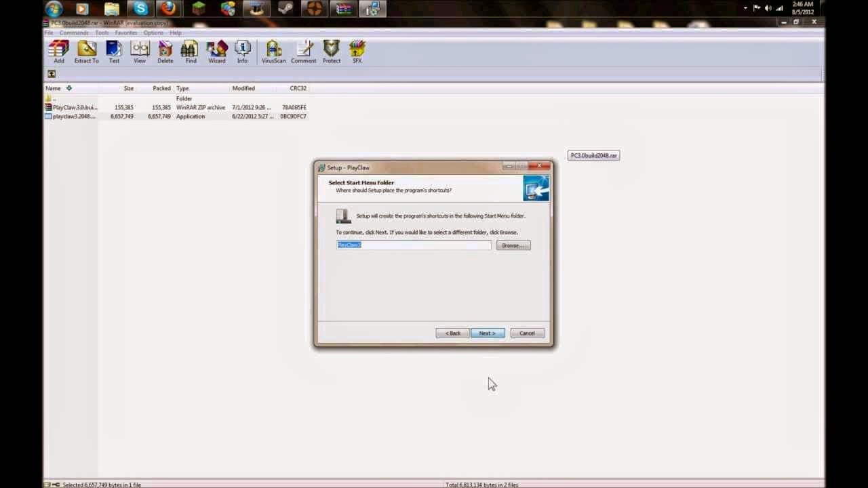Click the Add toolbar icon in WinRAR
868x488 pixels.
click(x=59, y=52)
